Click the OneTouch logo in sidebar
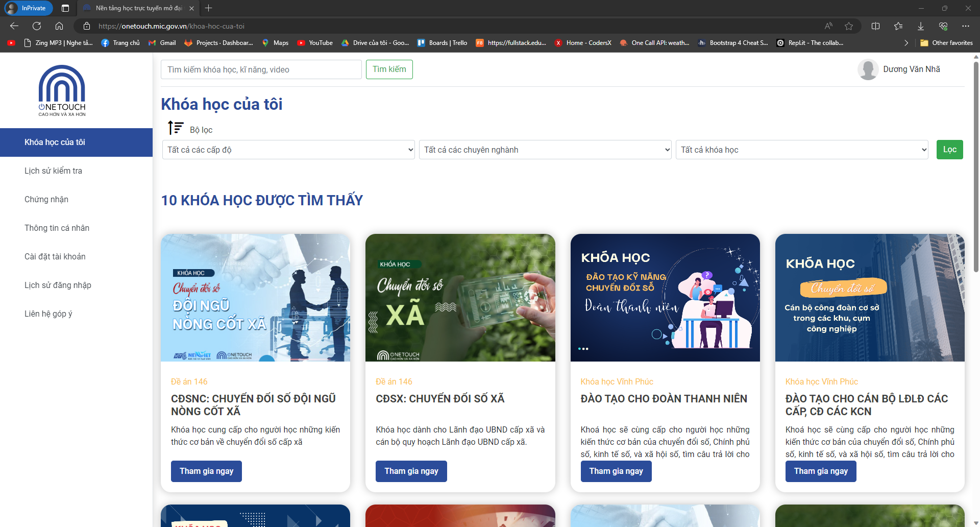The height and width of the screenshot is (527, 980). [62, 90]
